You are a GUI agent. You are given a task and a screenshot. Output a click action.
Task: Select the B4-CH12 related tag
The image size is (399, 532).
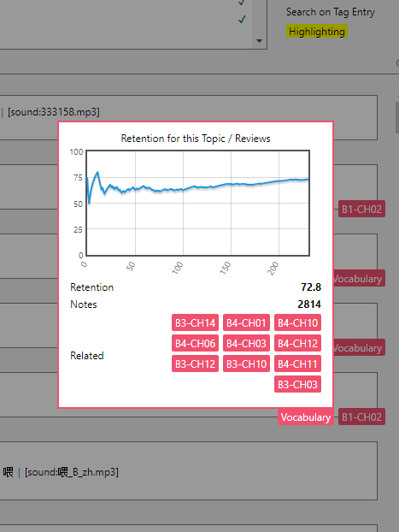point(297,343)
